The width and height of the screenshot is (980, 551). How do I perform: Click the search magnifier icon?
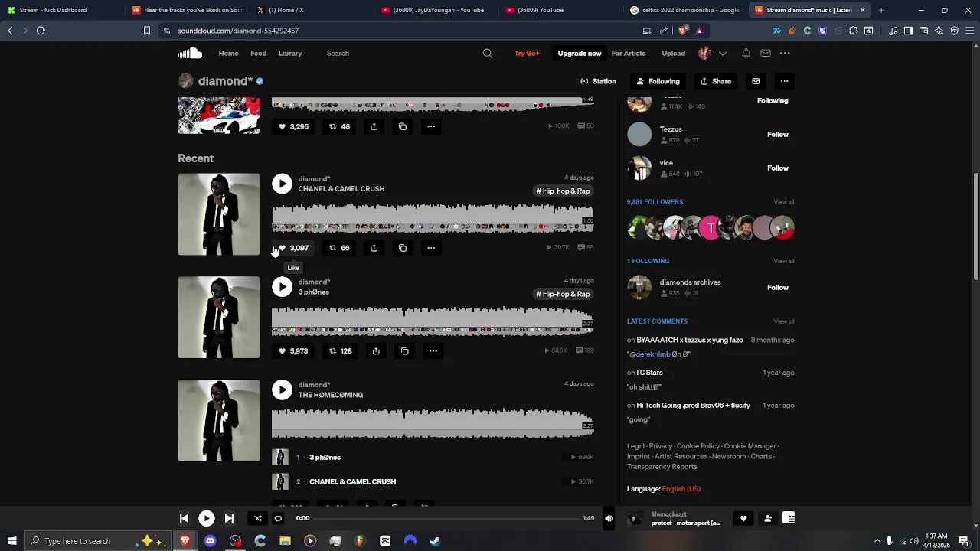[x=488, y=54]
